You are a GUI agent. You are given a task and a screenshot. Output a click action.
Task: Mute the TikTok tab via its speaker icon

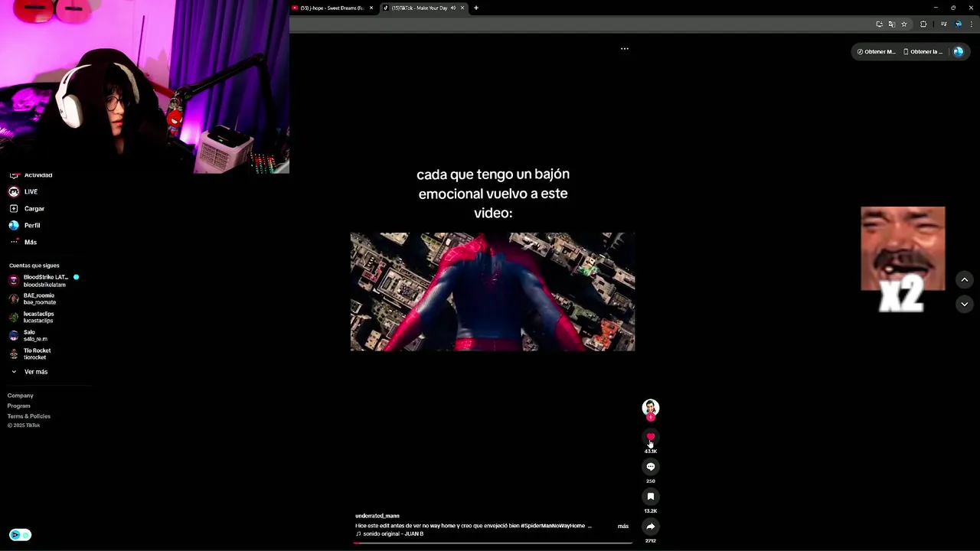[x=453, y=8]
